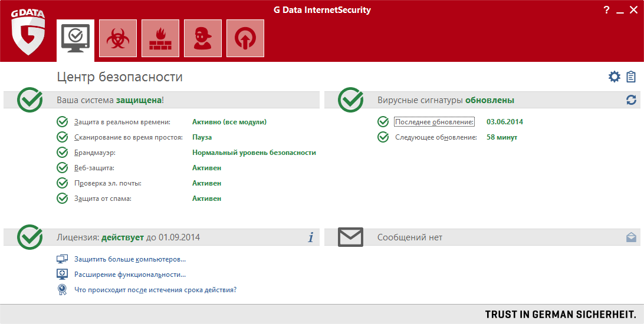Click 'Защитить больше компьютеров...' link
644x324 pixels.
point(130,259)
